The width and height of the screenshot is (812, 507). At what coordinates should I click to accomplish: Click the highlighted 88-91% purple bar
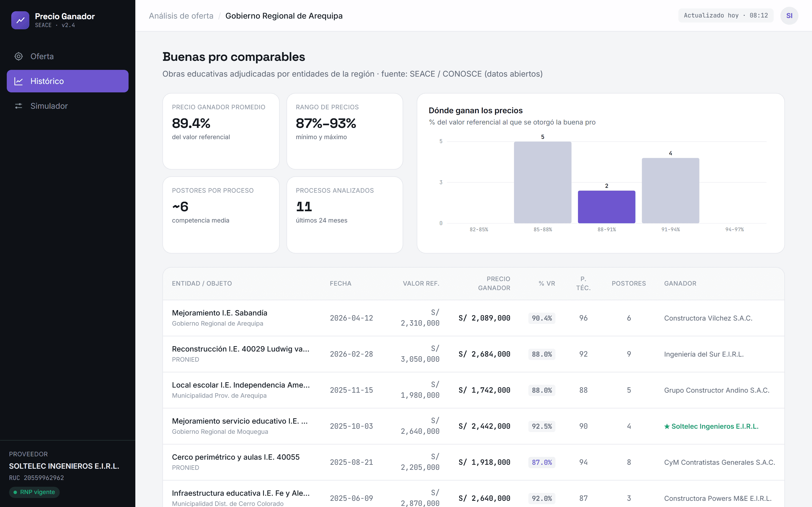(x=607, y=207)
